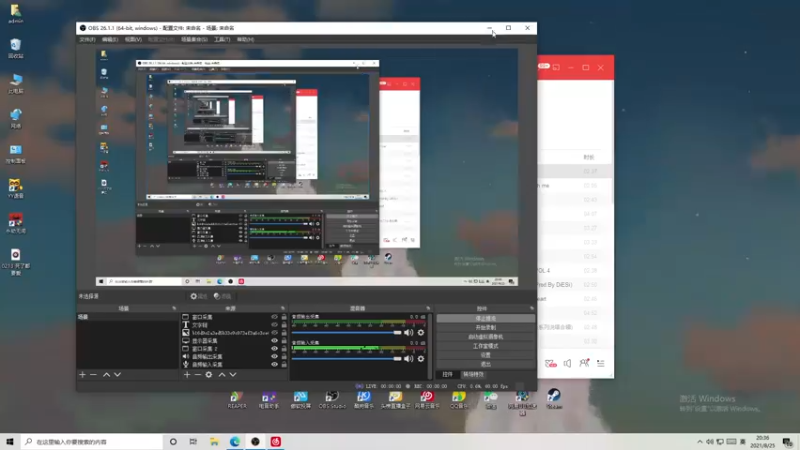Open mic audio input mixer settings gear
This screenshot has width=800, height=450.
[421, 359]
